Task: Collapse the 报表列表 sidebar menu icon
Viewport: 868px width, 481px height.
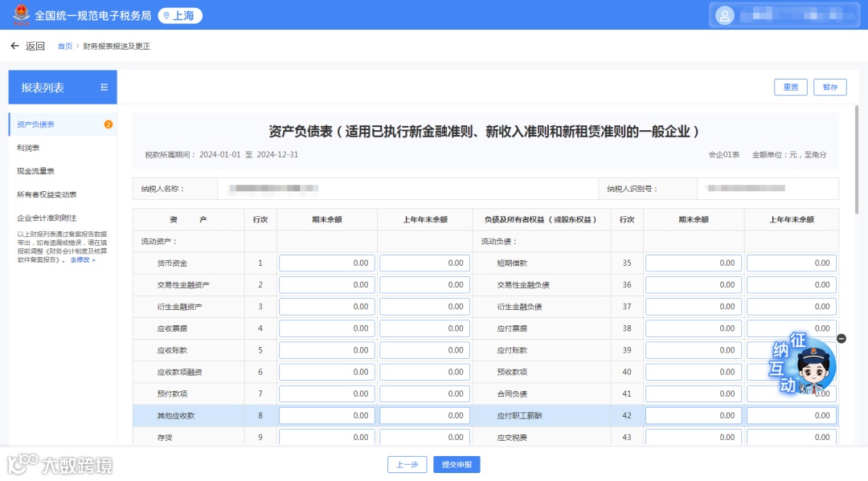Action: click(104, 88)
